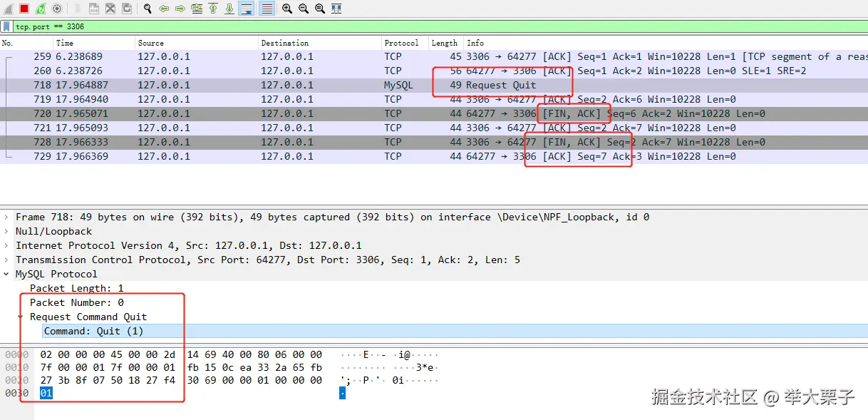The height and width of the screenshot is (420, 868).
Task: Stop the running packet capture
Action: [x=24, y=9]
